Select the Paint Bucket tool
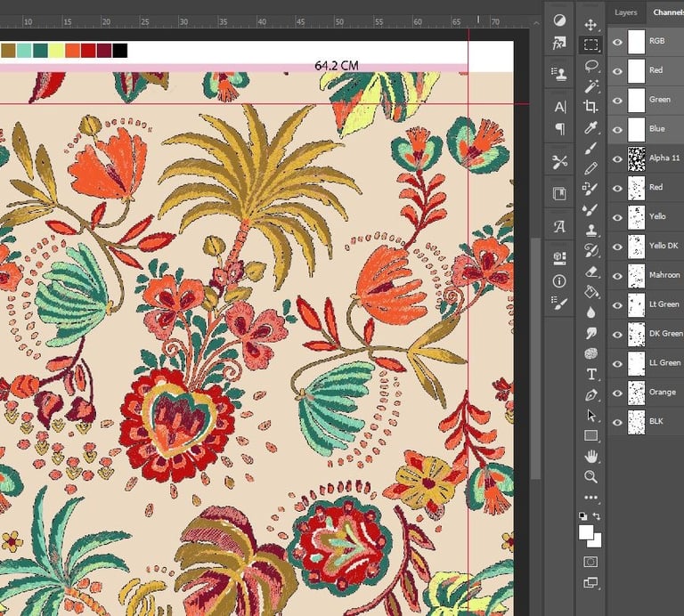This screenshot has height=616, width=684. coord(590,292)
